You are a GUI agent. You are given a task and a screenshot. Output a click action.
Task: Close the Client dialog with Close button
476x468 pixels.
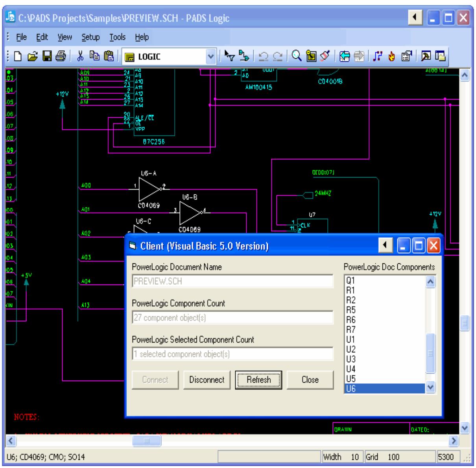point(310,380)
